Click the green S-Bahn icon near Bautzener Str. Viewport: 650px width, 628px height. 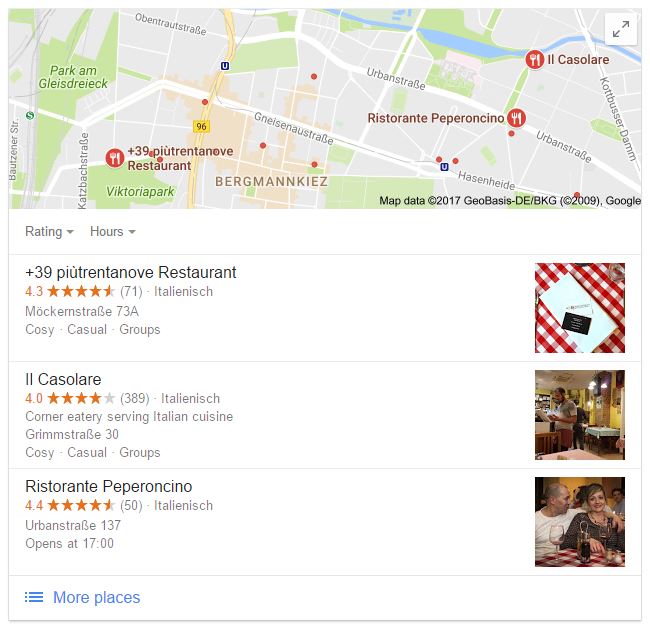[x=30, y=115]
